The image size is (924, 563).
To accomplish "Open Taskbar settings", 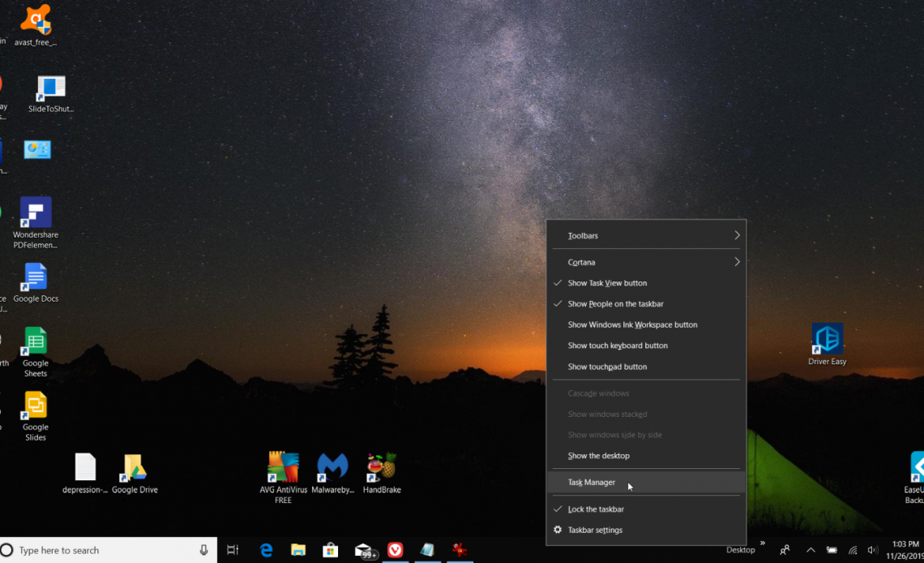I will click(x=595, y=531).
